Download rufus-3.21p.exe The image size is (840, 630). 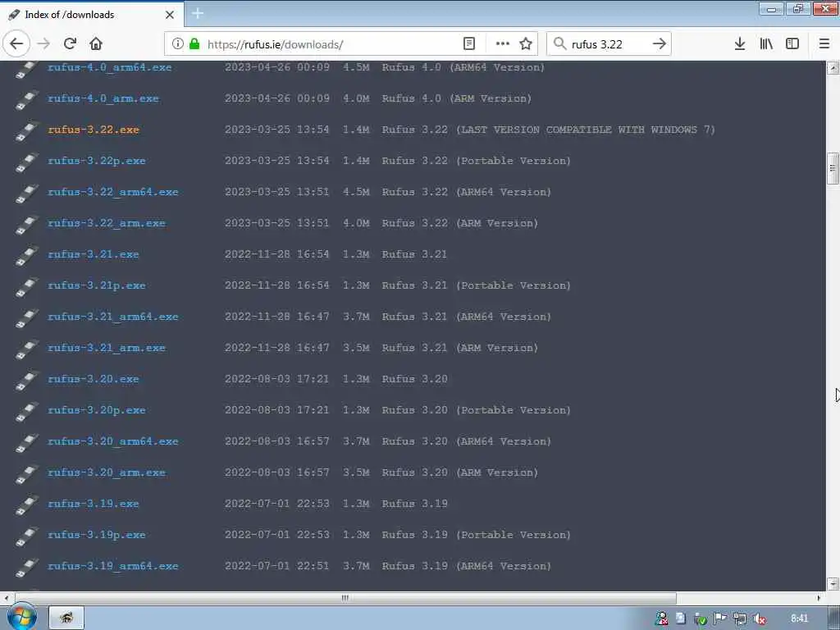point(97,285)
